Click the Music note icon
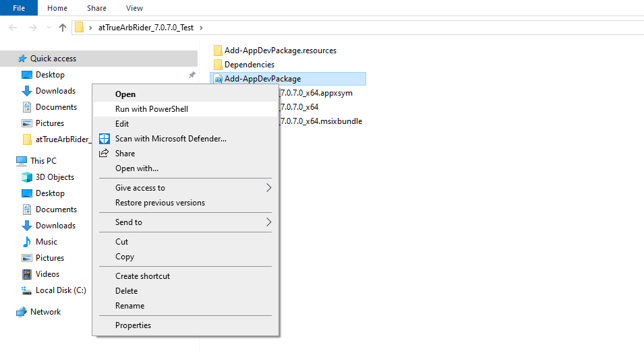Screen dimensions: 644x353 pos(27,242)
